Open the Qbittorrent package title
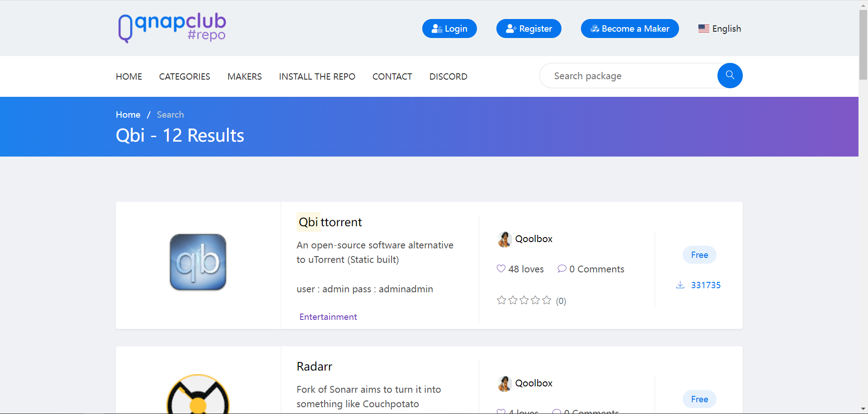Image resolution: width=868 pixels, height=414 pixels. click(330, 222)
